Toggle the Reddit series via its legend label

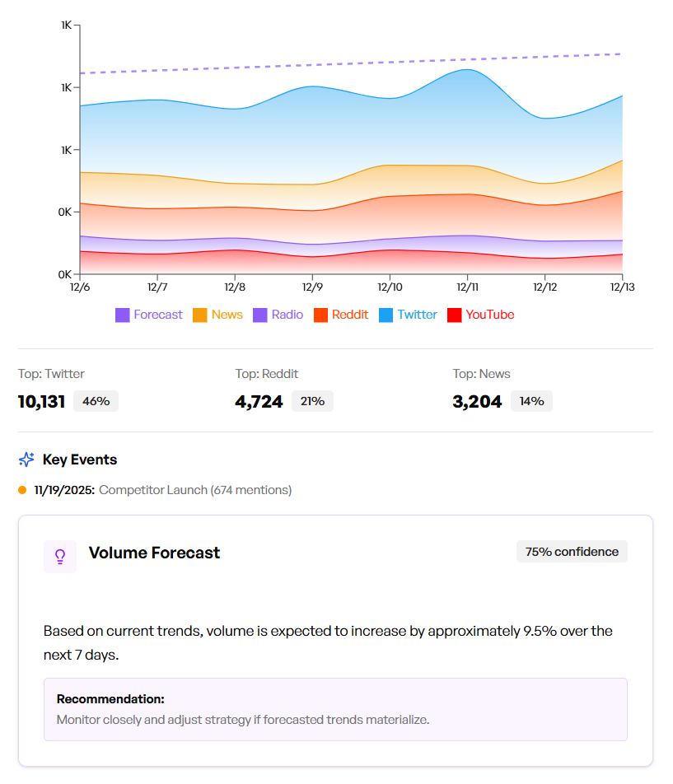[x=350, y=315]
